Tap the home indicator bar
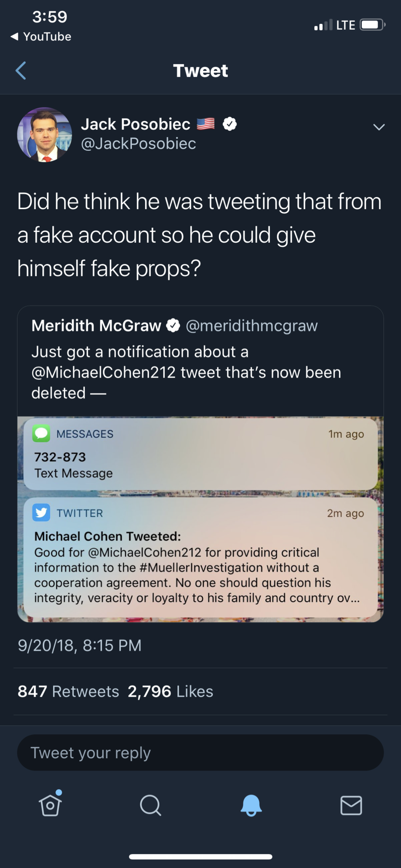Screen dimensions: 401x868 point(200,857)
